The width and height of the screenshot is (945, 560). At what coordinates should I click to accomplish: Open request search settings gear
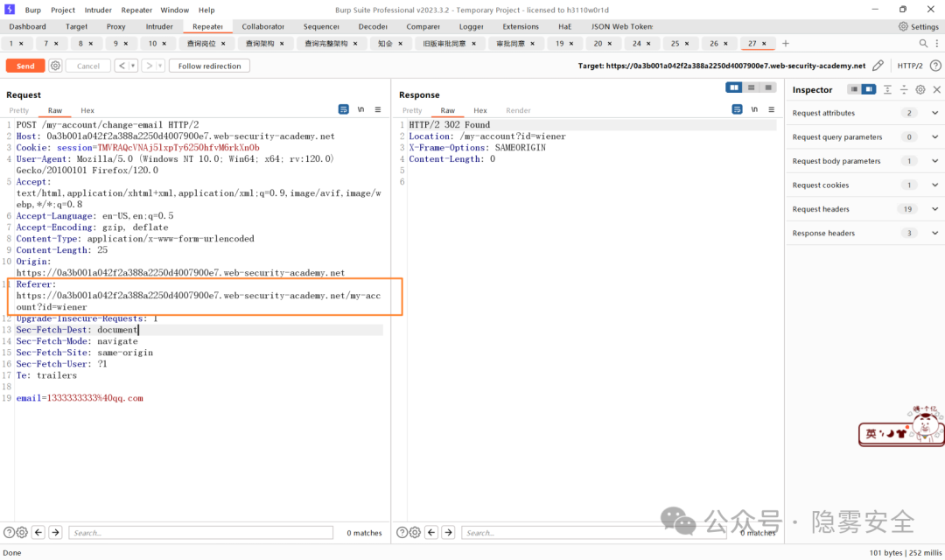pyautogui.click(x=22, y=532)
